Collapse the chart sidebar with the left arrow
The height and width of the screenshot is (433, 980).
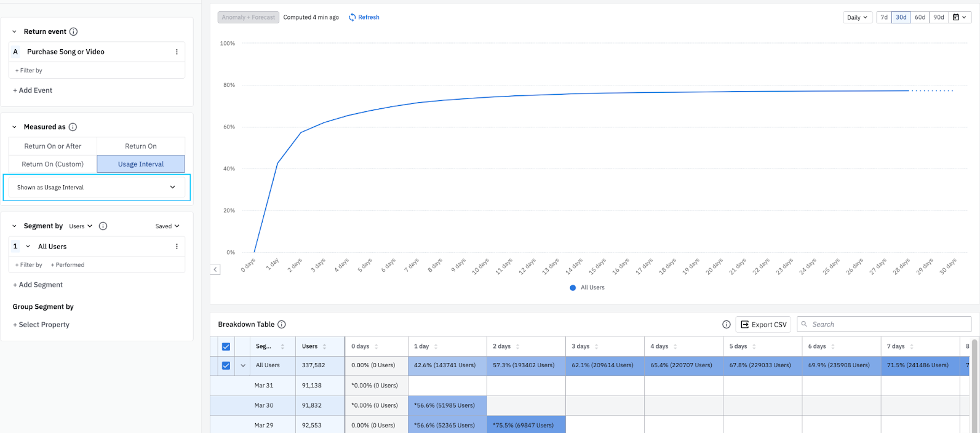[215, 269]
